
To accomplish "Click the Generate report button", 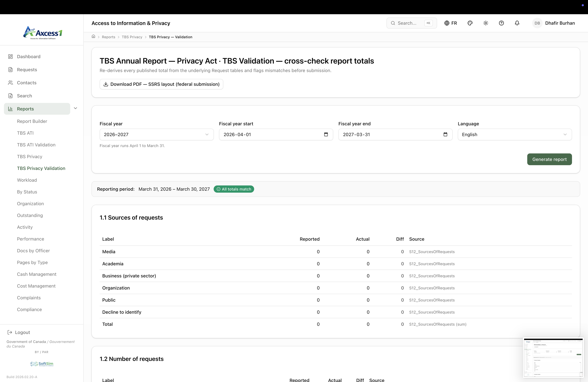I will (549, 159).
